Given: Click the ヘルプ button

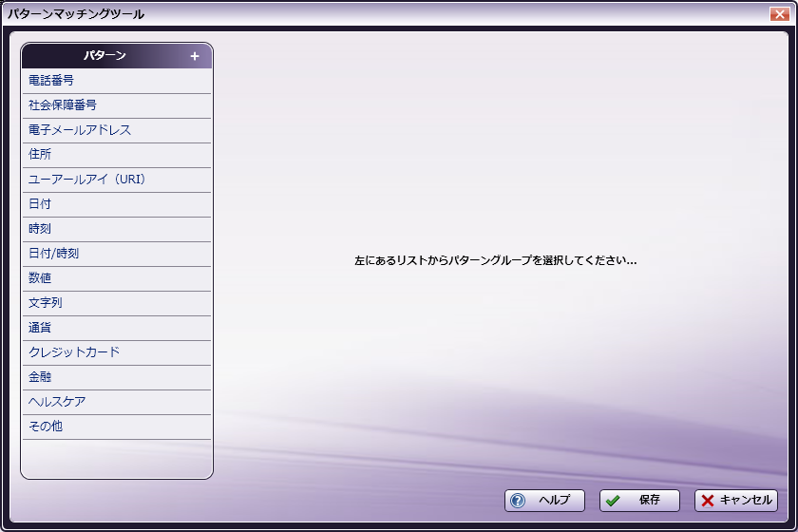Looking at the screenshot, I should (544, 501).
